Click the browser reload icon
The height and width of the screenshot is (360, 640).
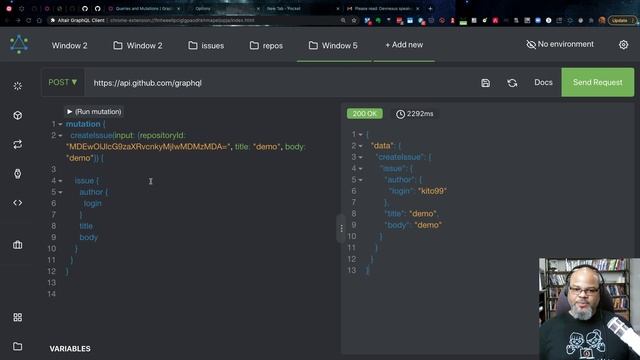29,20
